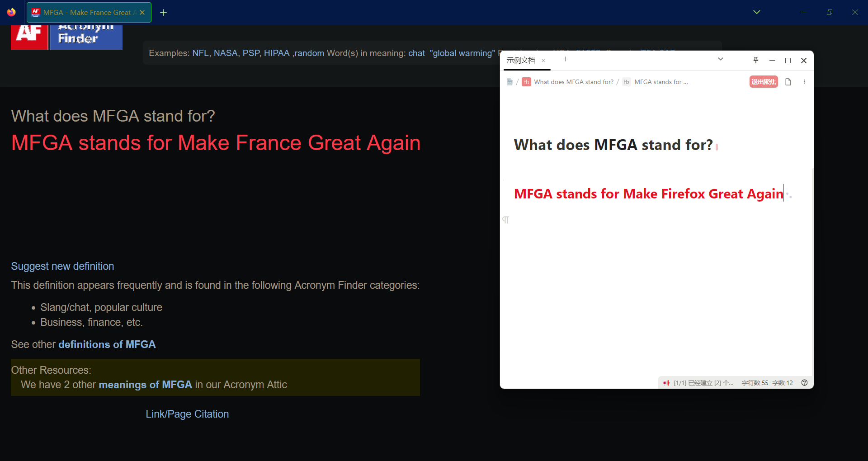Image resolution: width=868 pixels, height=461 pixels.
Task: Open a new Firefox tab with plus button
Action: pyautogui.click(x=164, y=13)
